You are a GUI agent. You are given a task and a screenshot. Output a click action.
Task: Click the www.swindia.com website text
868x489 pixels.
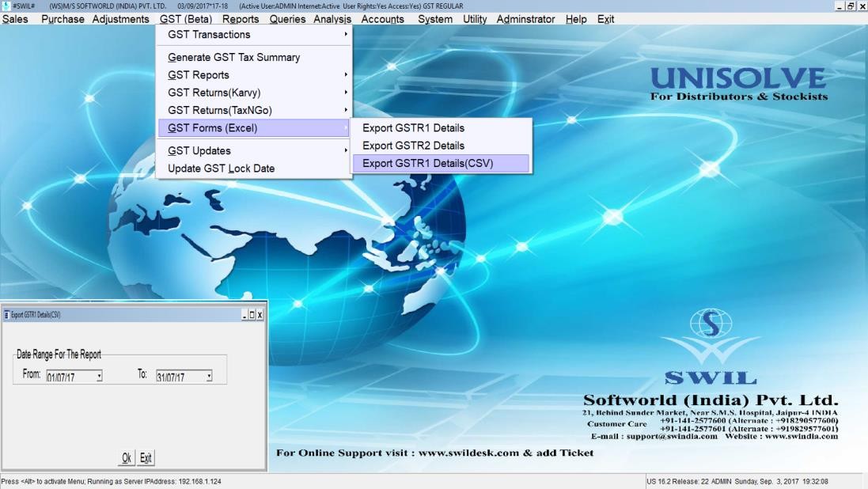[x=801, y=436]
